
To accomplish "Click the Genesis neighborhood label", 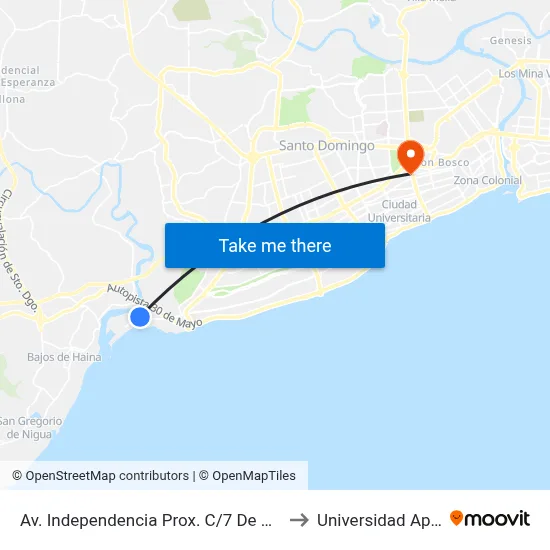I will pos(510,41).
